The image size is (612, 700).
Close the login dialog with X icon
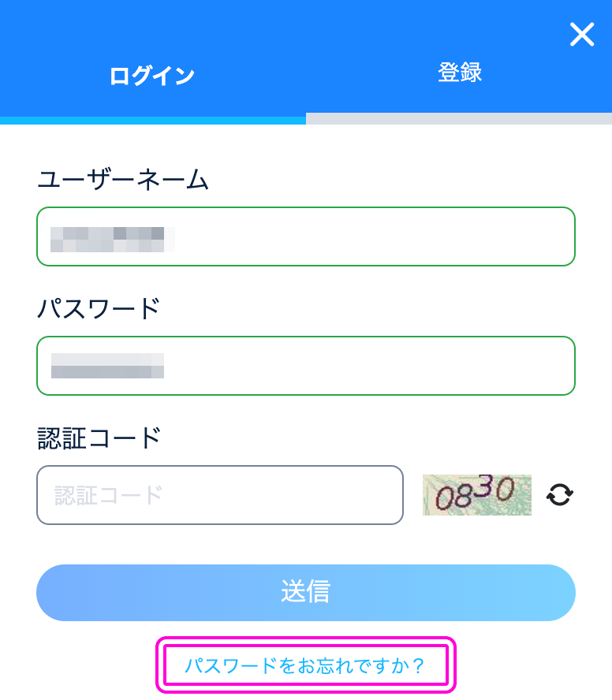tap(582, 35)
